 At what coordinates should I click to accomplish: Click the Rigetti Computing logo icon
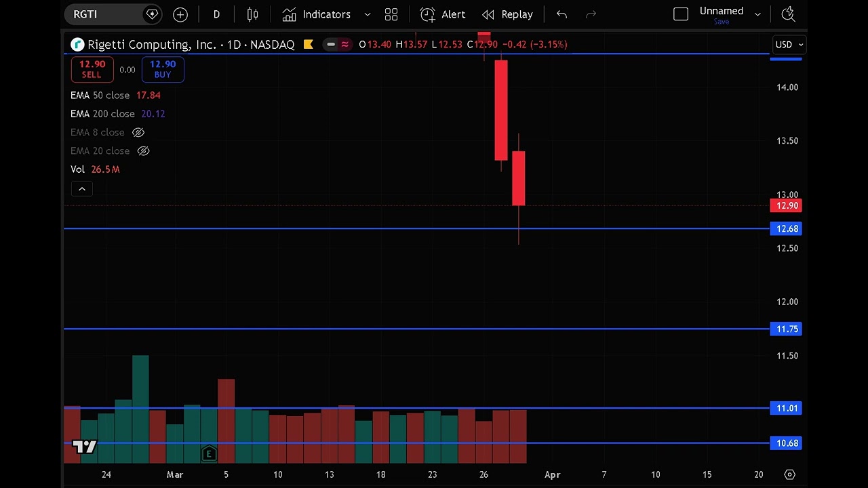click(77, 45)
